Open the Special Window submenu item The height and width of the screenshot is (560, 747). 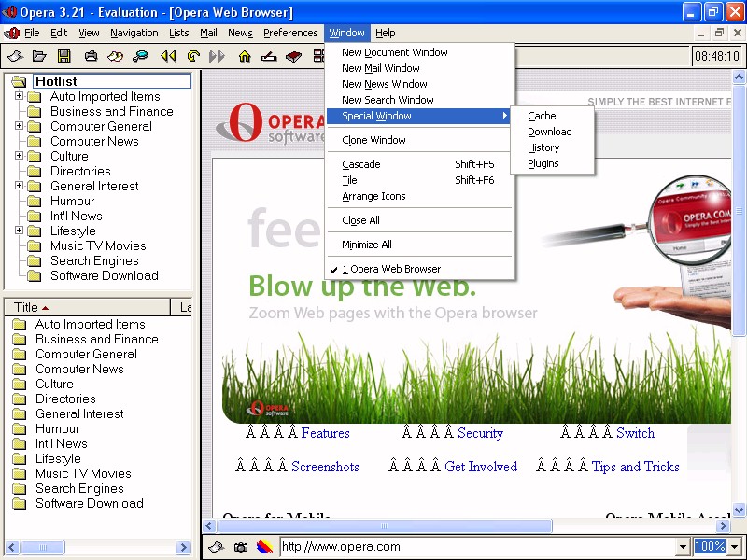click(x=419, y=116)
